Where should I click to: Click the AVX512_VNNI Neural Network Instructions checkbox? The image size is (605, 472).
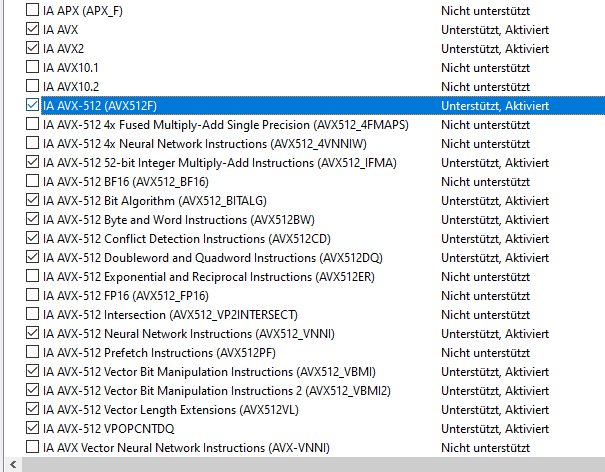tap(33, 333)
